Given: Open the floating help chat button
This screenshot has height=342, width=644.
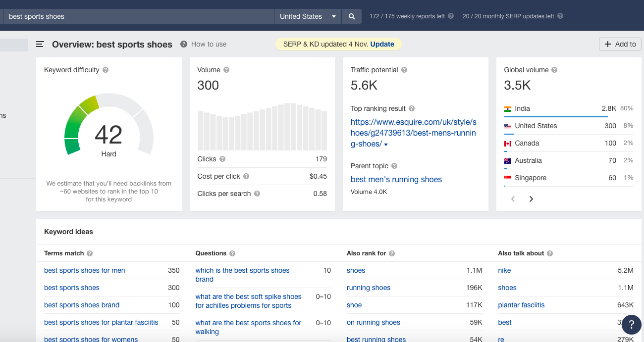Looking at the screenshot, I should 632,325.
